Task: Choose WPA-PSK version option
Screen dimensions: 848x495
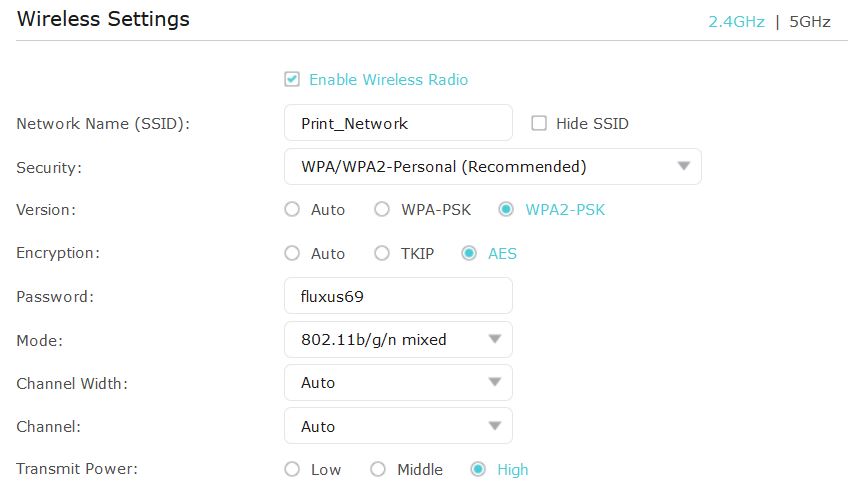Action: pyautogui.click(x=381, y=209)
